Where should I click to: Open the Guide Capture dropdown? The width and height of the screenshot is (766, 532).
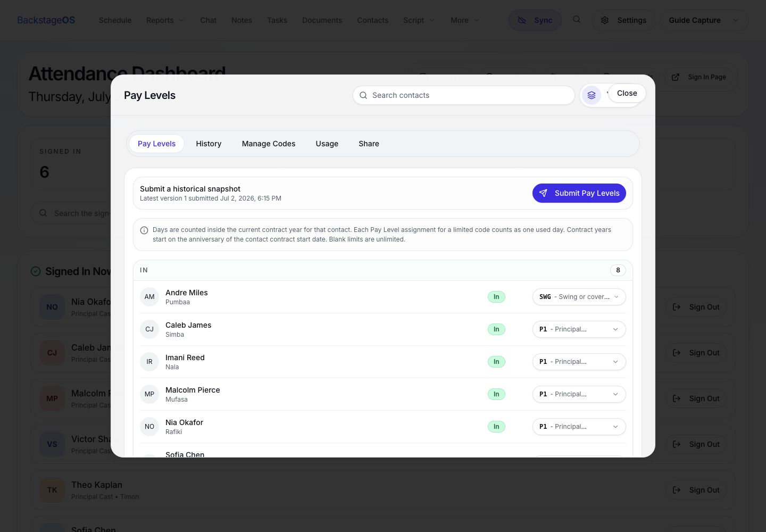point(704,20)
